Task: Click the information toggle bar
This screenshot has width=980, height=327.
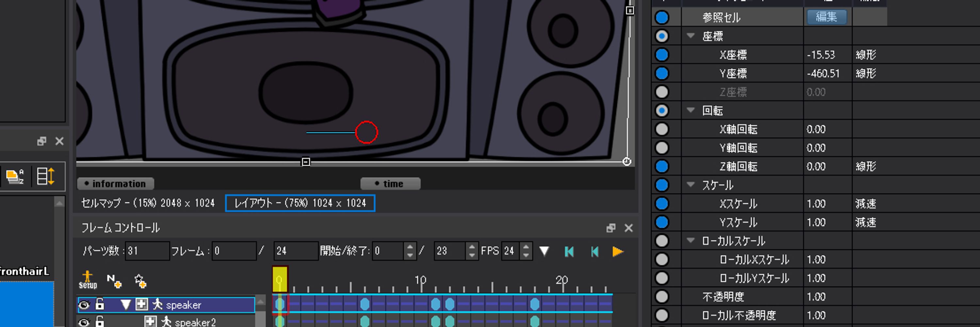Action: coord(116,184)
